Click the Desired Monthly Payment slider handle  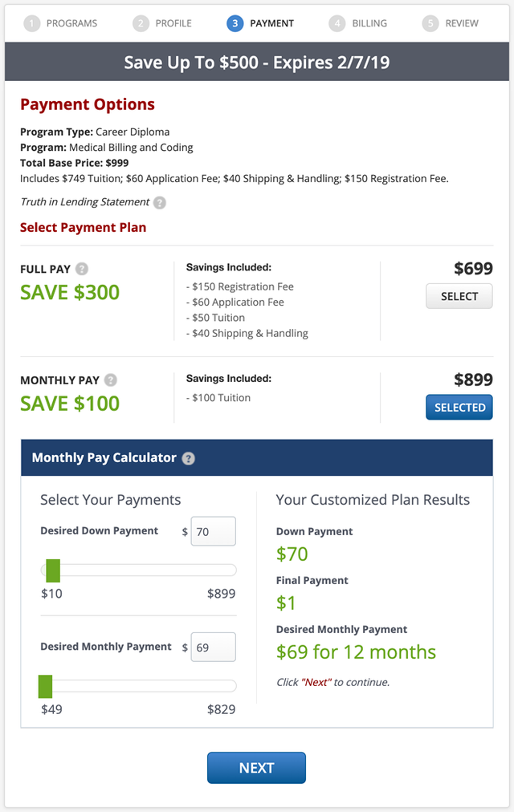tap(45, 686)
